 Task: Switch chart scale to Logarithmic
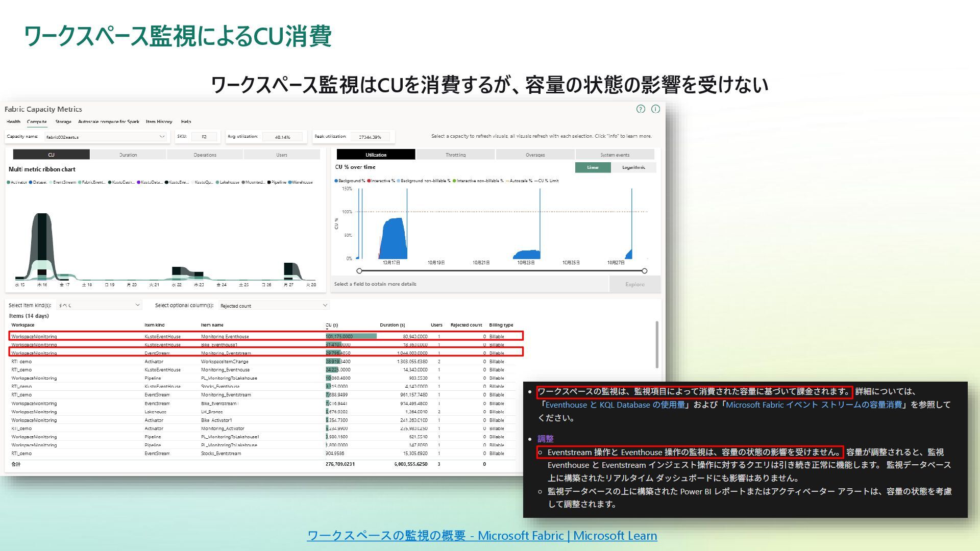point(633,167)
